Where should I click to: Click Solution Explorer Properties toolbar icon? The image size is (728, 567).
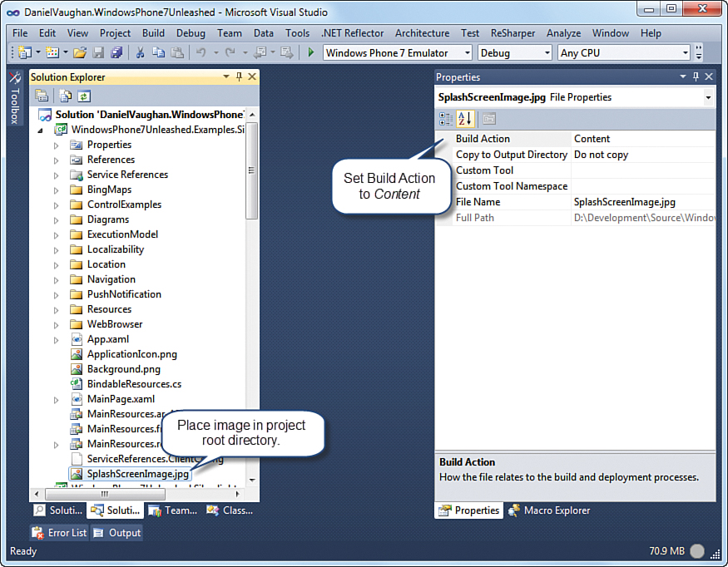pyautogui.click(x=42, y=96)
